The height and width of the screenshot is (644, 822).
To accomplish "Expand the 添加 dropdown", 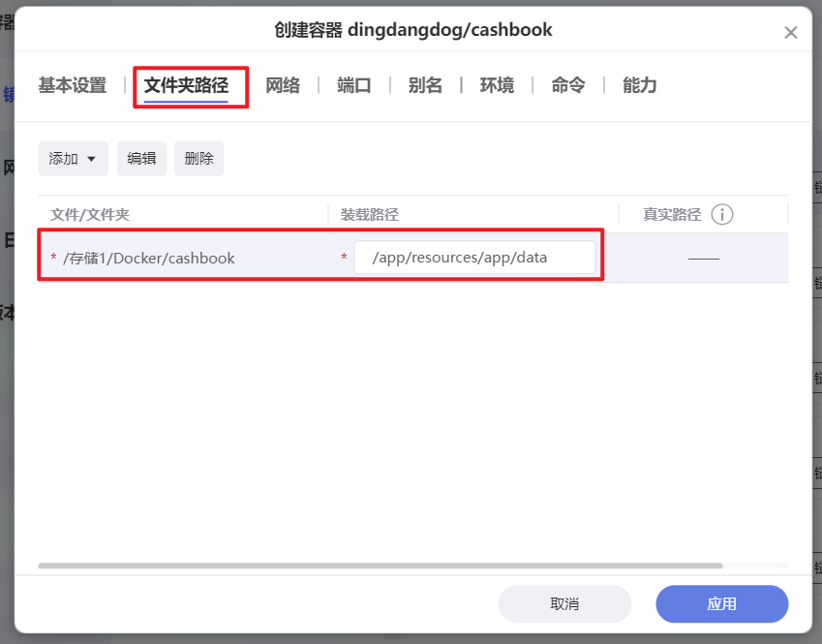I will coord(73,158).
